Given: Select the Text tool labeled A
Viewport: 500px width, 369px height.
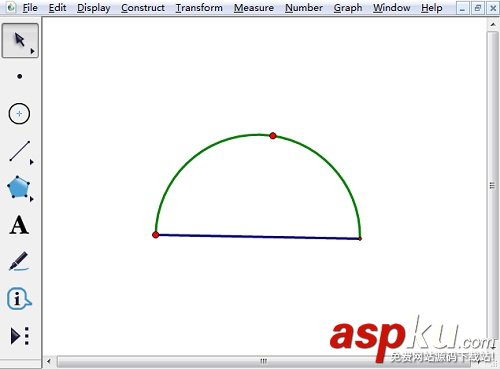Looking at the screenshot, I should [19, 225].
